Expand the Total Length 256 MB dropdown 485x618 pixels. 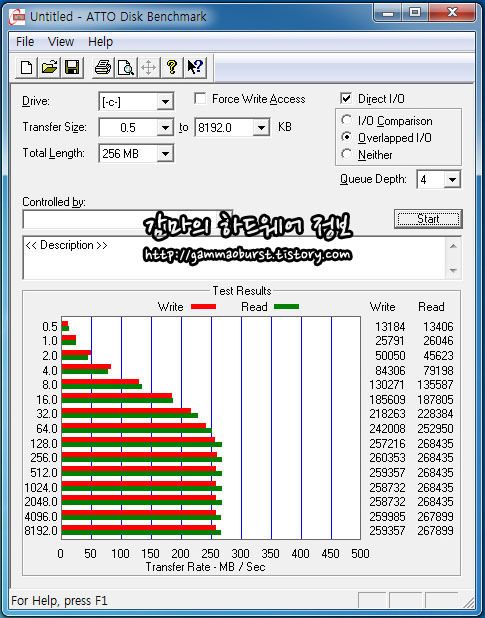(x=165, y=154)
